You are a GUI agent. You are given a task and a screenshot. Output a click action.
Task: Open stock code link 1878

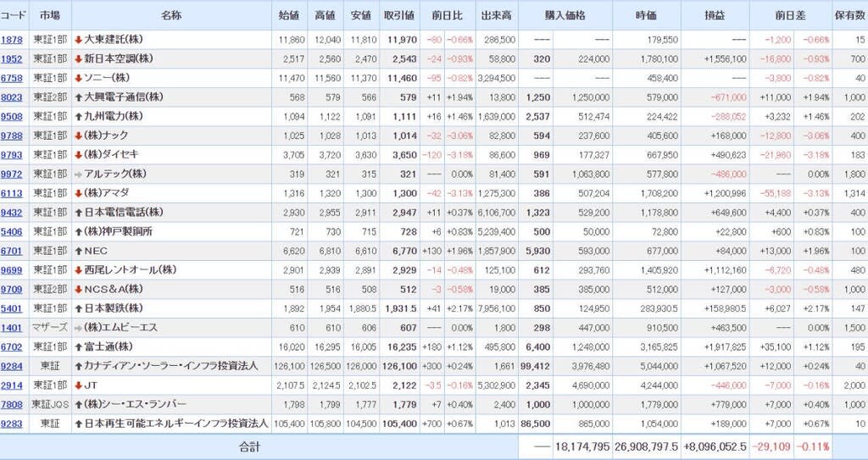point(11,40)
